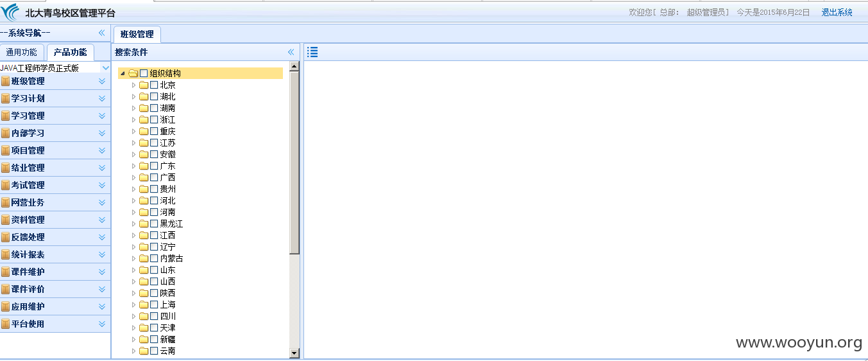868x361 pixels.
Task: Check the 北京 checkbox
Action: (154, 85)
